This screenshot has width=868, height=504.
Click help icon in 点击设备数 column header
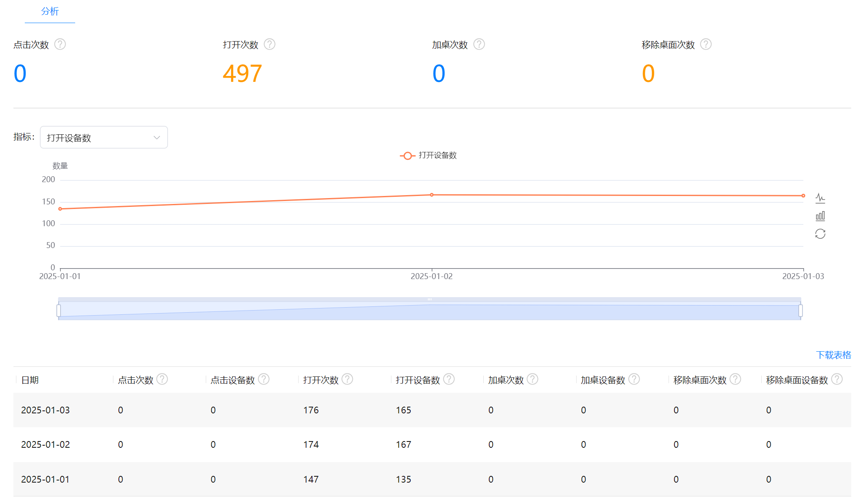(264, 379)
